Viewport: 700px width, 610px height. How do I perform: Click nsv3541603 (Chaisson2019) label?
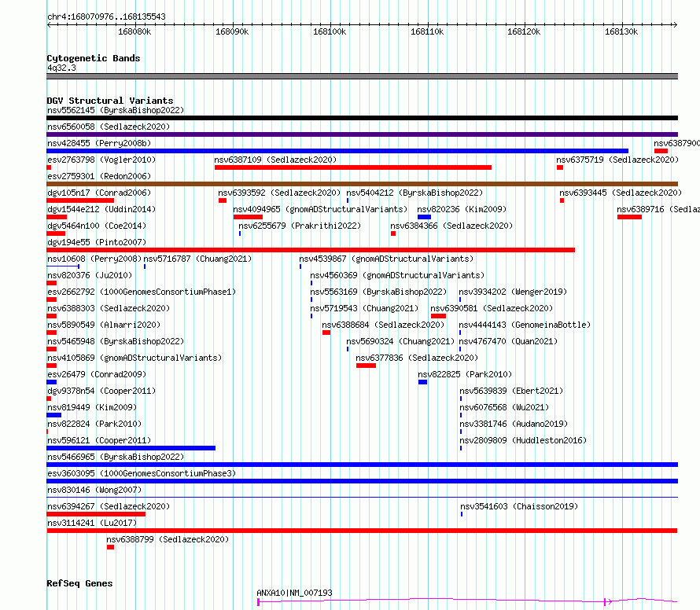519,506
